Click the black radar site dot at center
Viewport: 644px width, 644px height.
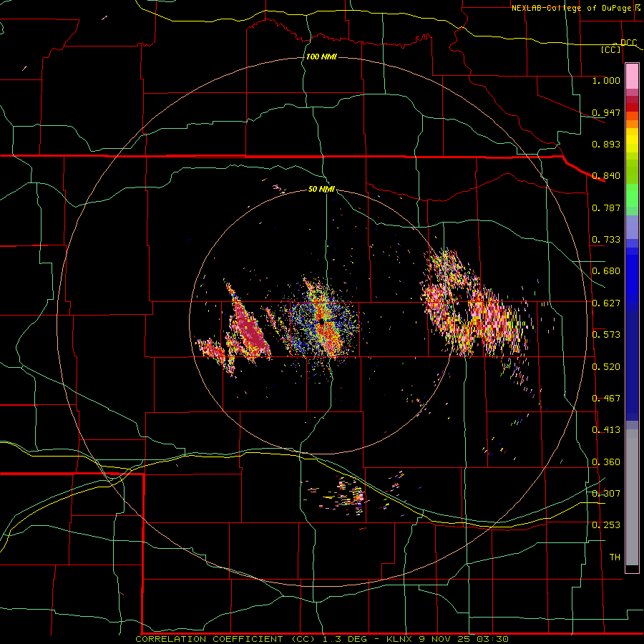[321, 323]
